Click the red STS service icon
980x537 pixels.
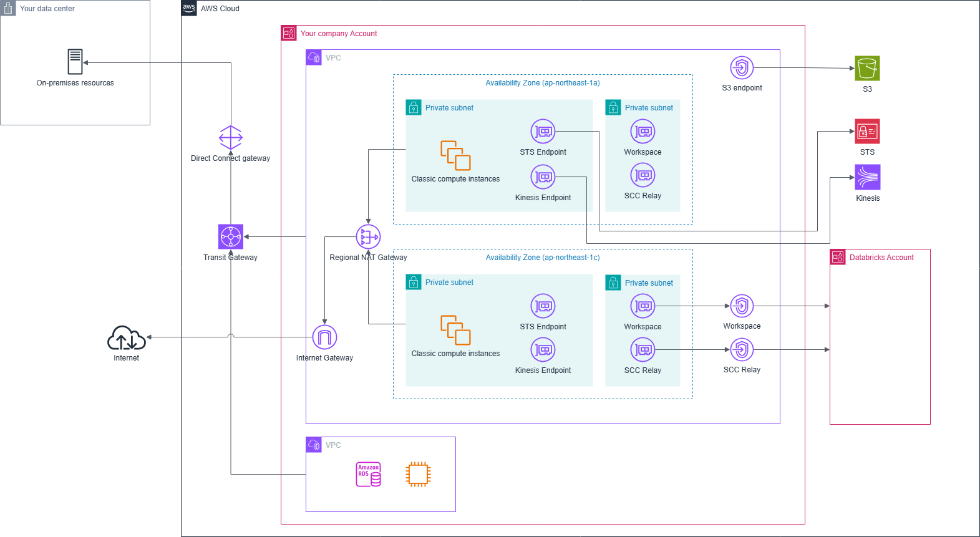click(x=867, y=132)
